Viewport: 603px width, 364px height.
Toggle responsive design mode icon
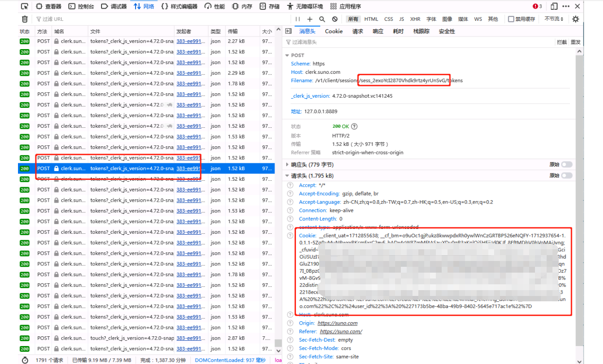point(554,6)
